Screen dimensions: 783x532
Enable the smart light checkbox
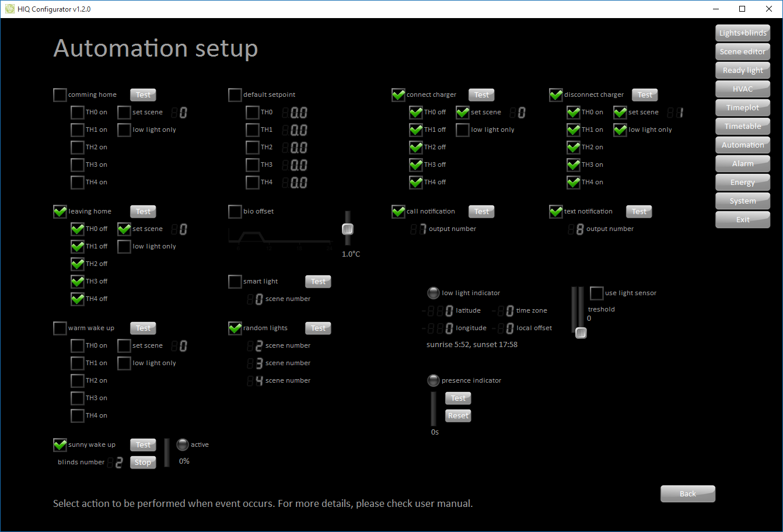(235, 282)
